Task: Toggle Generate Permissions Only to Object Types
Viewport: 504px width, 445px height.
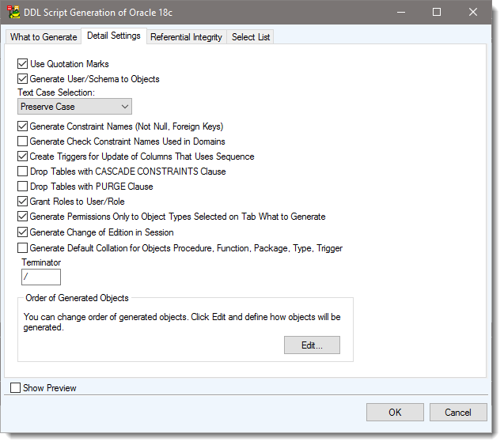Action: point(22,217)
